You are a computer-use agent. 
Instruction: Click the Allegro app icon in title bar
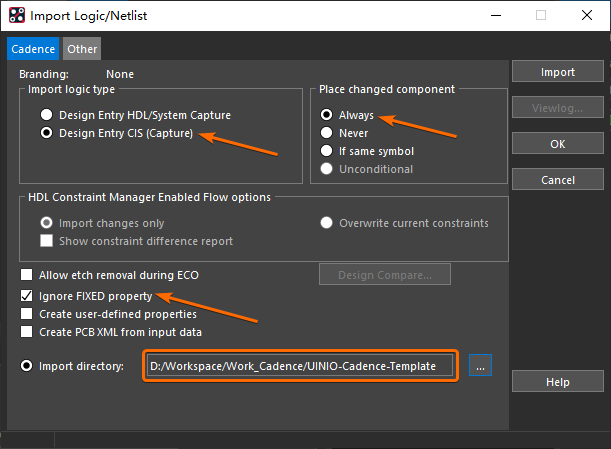click(x=15, y=16)
